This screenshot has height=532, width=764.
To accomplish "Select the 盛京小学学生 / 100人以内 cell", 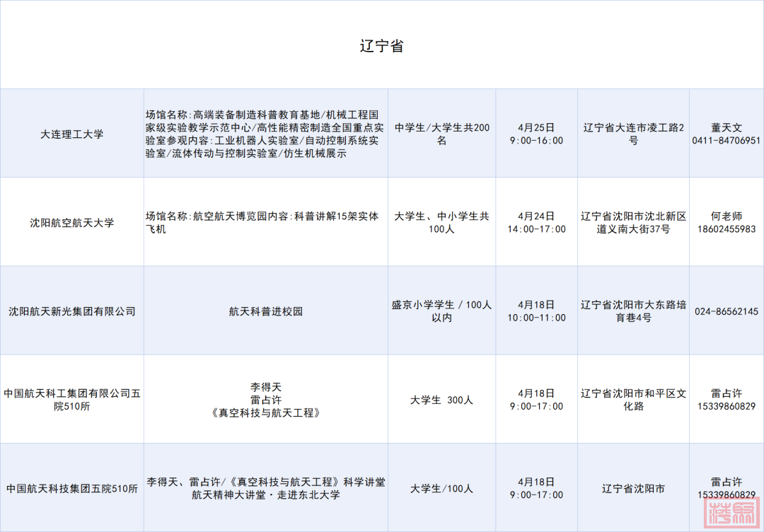I will pyautogui.click(x=442, y=311).
